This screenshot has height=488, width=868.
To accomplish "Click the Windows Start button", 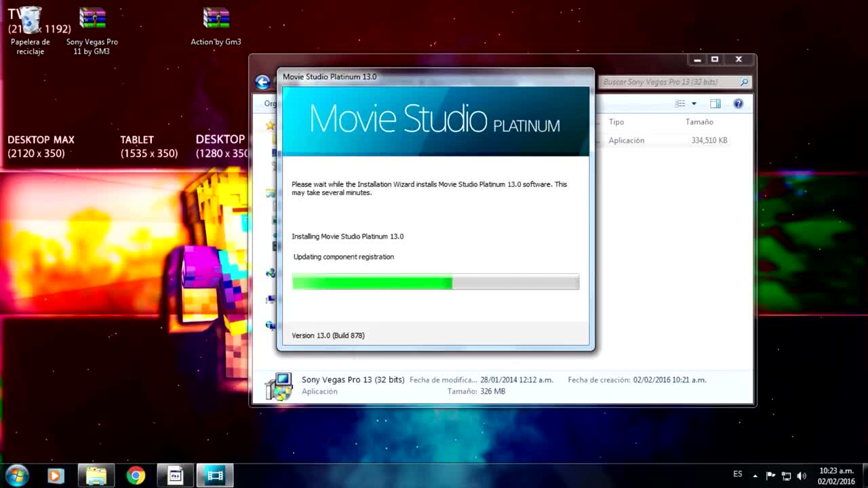I will tap(16, 476).
